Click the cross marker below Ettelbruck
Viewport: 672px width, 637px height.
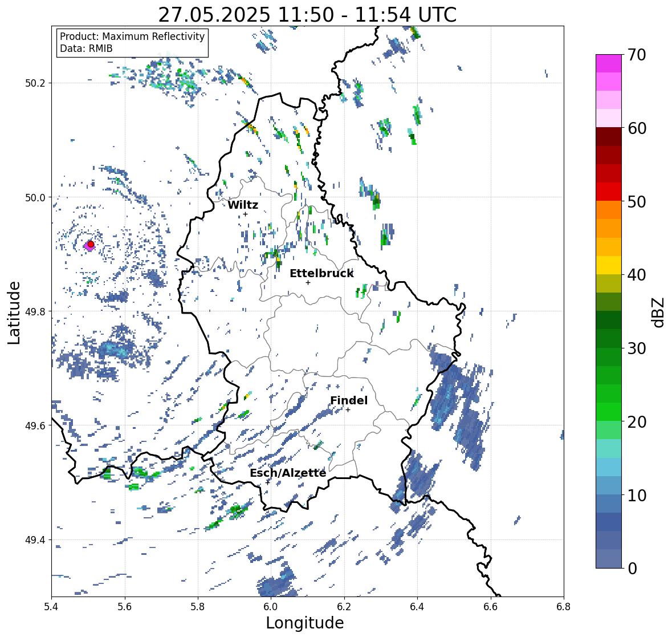click(308, 282)
